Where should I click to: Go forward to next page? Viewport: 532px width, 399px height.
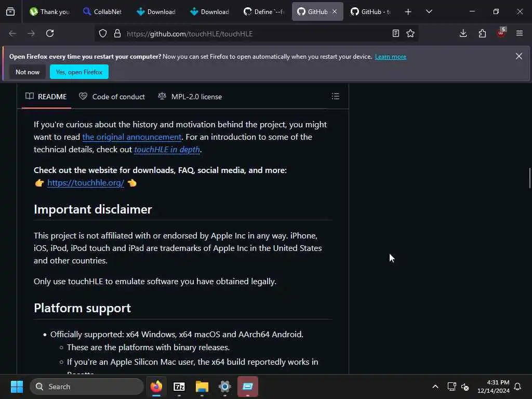point(31,33)
